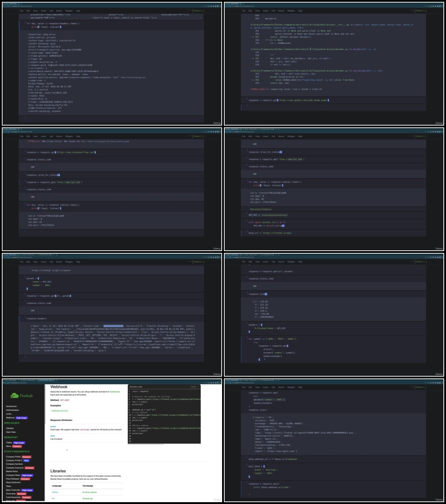Click the with open('secrets.txt') cell

pos(334,224)
